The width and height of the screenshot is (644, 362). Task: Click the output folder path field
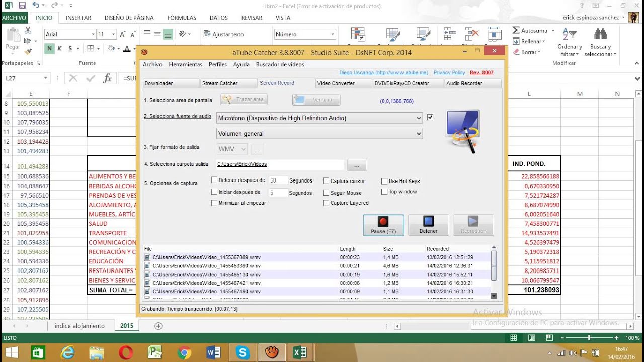point(280,164)
